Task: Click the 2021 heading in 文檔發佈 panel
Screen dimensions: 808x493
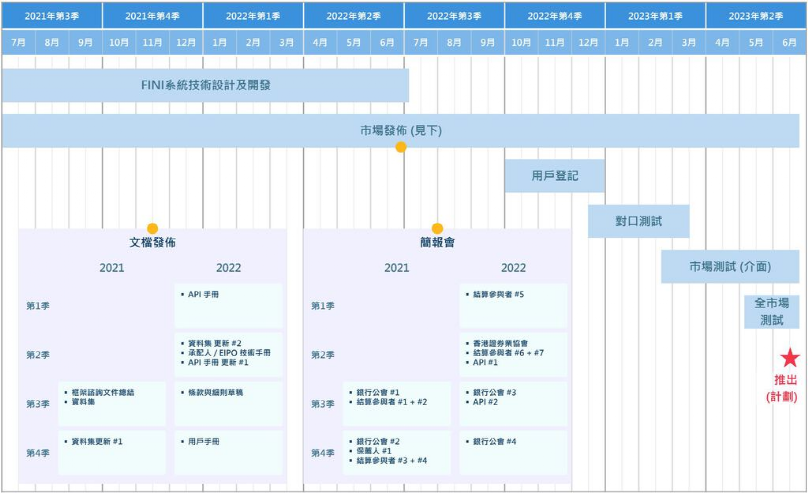Action: point(112,267)
